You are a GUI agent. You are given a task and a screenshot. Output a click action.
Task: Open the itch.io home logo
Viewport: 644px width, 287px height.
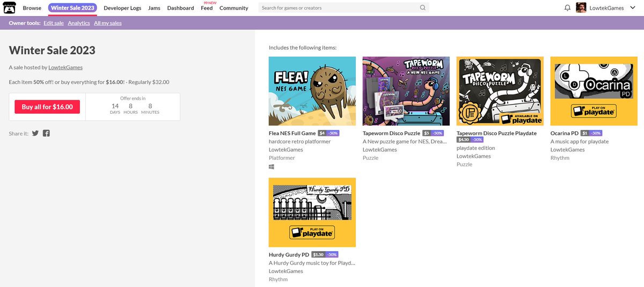10,8
